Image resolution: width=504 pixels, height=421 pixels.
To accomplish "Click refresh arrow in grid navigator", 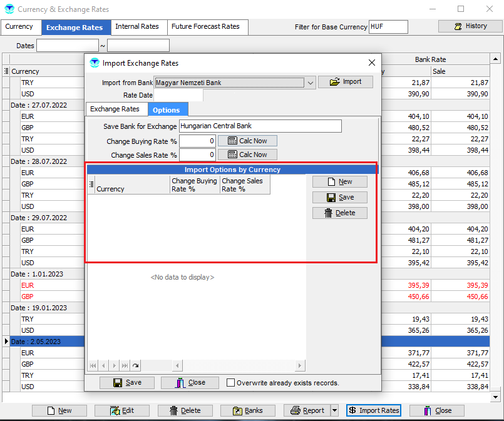I will click(x=136, y=365).
